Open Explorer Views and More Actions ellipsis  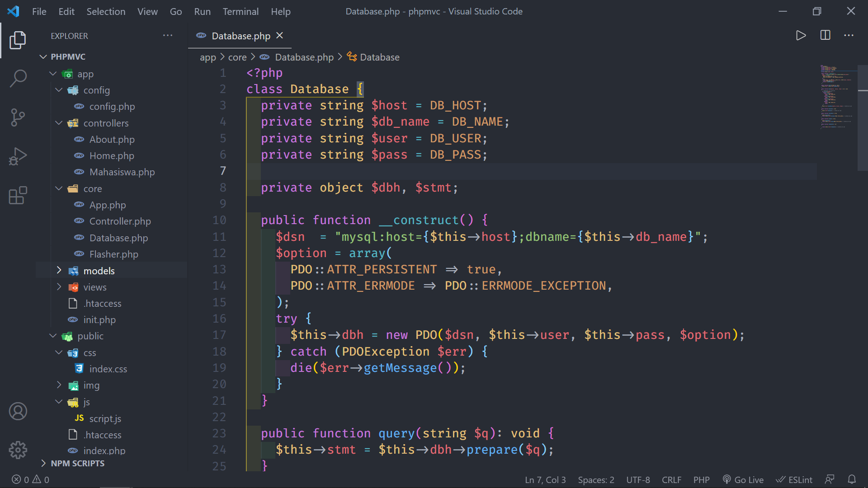[x=168, y=35]
